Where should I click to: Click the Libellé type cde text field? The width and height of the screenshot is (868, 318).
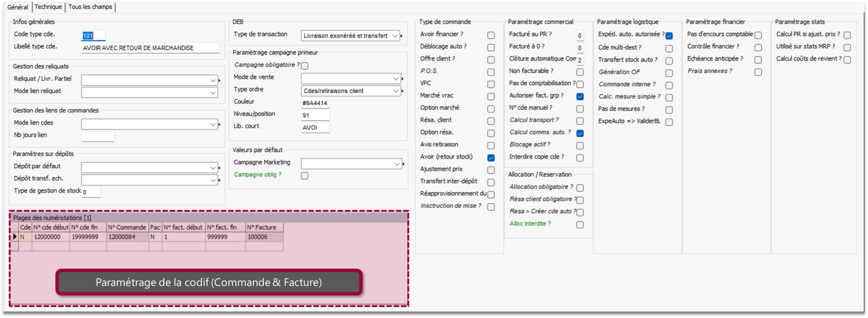[150, 48]
